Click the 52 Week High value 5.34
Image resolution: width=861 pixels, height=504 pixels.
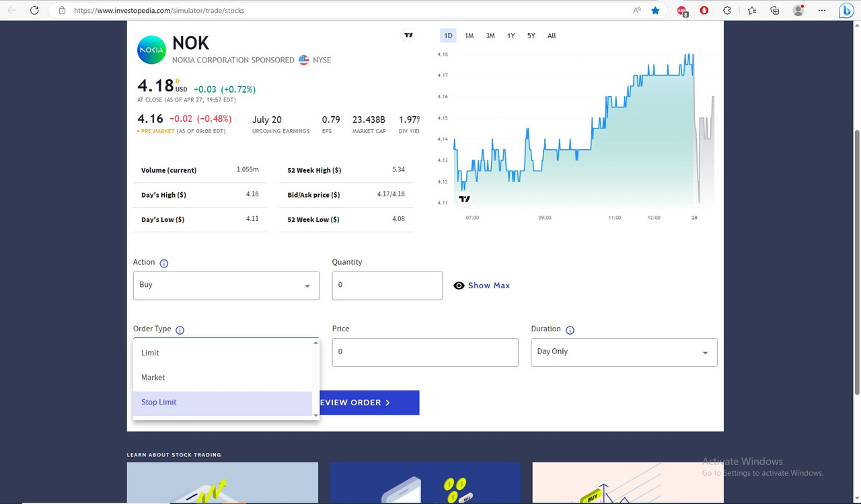pyautogui.click(x=398, y=169)
